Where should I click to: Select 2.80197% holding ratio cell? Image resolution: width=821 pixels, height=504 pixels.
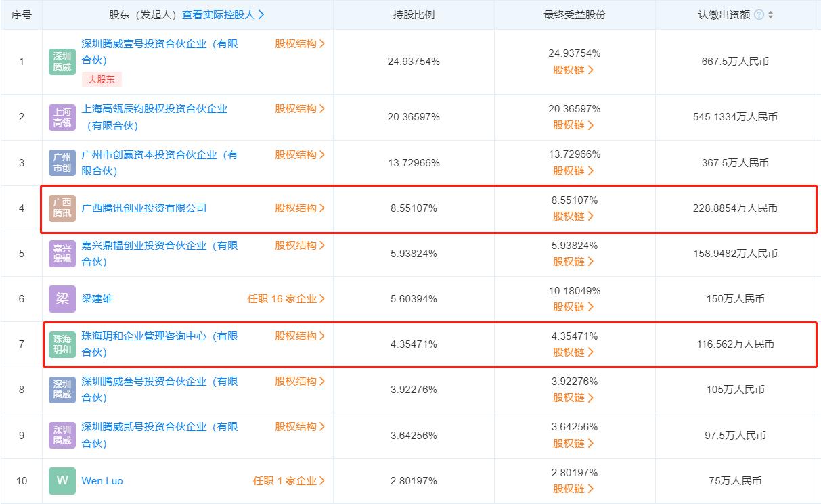[x=414, y=481]
